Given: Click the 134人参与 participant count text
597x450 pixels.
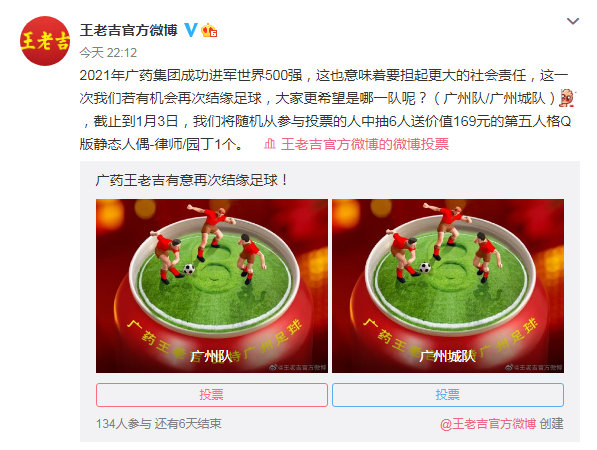Looking at the screenshot, I should 124,424.
